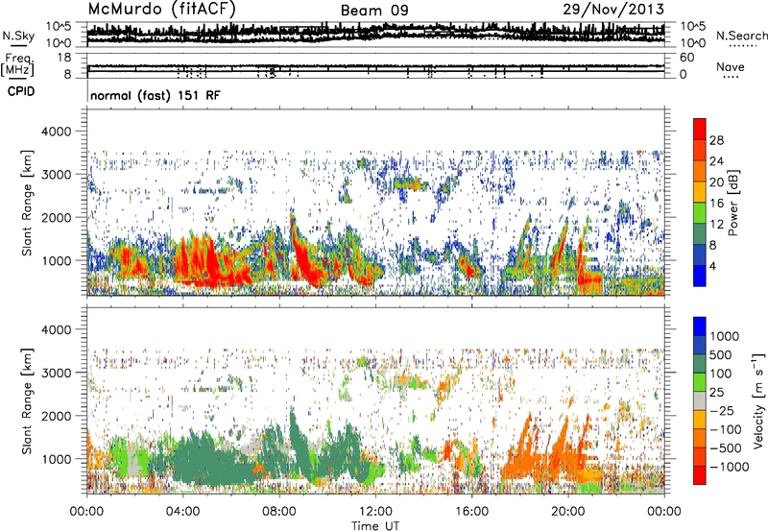
Task: Click the "4000" tick on the power panel
Action: tap(56, 132)
